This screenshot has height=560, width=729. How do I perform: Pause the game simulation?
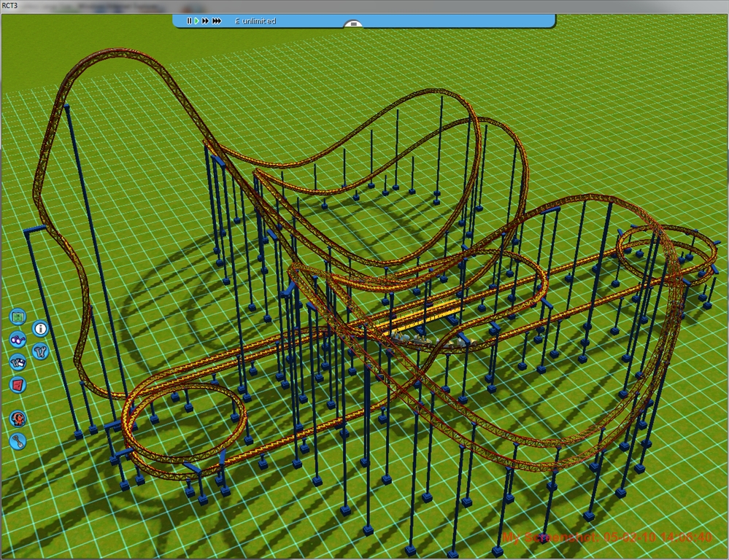[189, 21]
